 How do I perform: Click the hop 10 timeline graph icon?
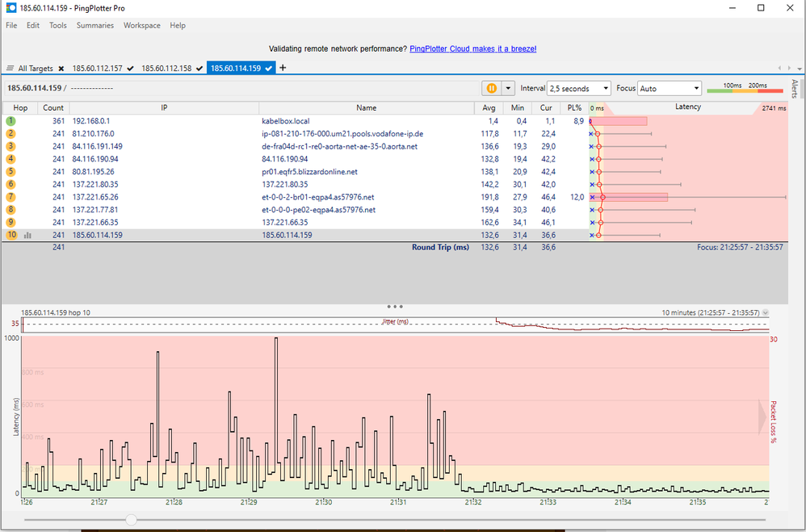pyautogui.click(x=28, y=236)
